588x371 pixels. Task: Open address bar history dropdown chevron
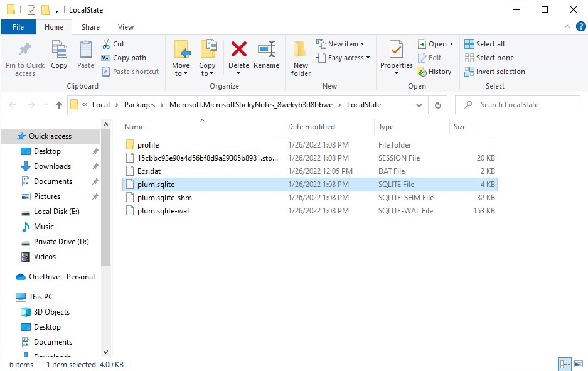tap(421, 105)
